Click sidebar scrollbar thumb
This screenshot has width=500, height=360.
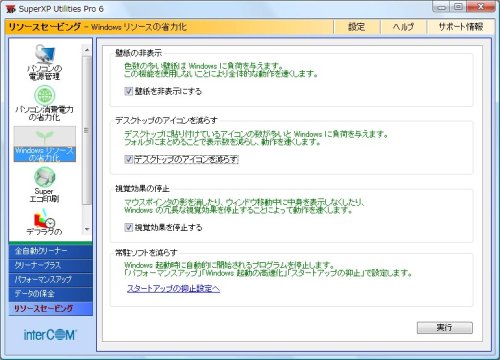(x=87, y=130)
